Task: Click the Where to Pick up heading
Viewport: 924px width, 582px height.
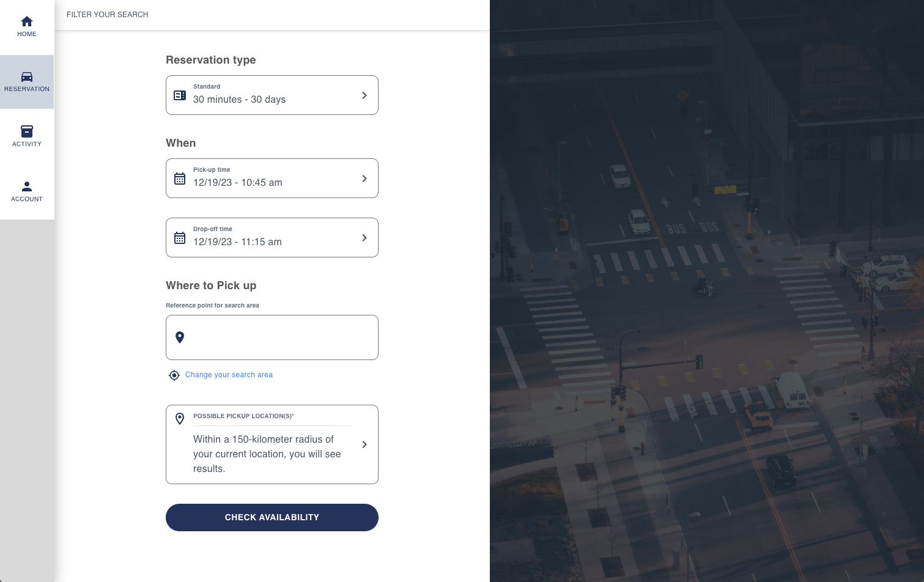Action: [211, 285]
